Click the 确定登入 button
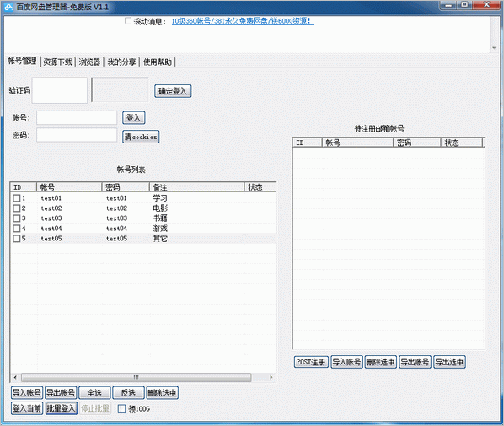Image resolution: width=504 pixels, height=426 pixels. click(173, 91)
